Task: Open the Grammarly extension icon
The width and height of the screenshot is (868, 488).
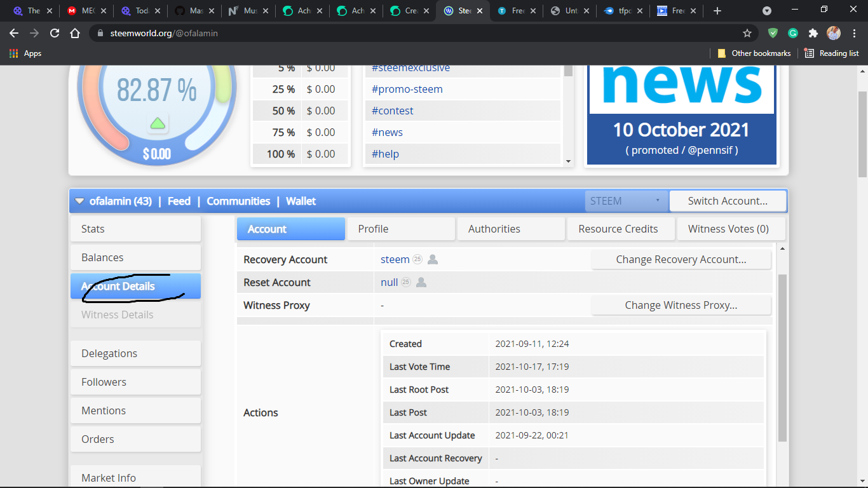Action: click(x=793, y=33)
